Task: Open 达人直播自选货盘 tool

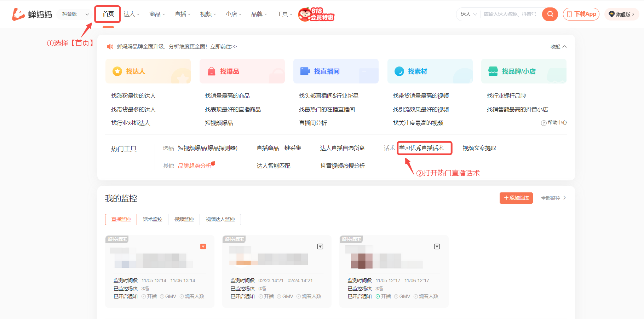Action: click(343, 148)
